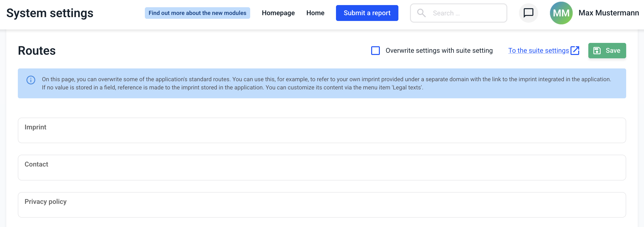This screenshot has height=227, width=644.
Task: Open the Max Mustermann user menu
Action: (608, 13)
